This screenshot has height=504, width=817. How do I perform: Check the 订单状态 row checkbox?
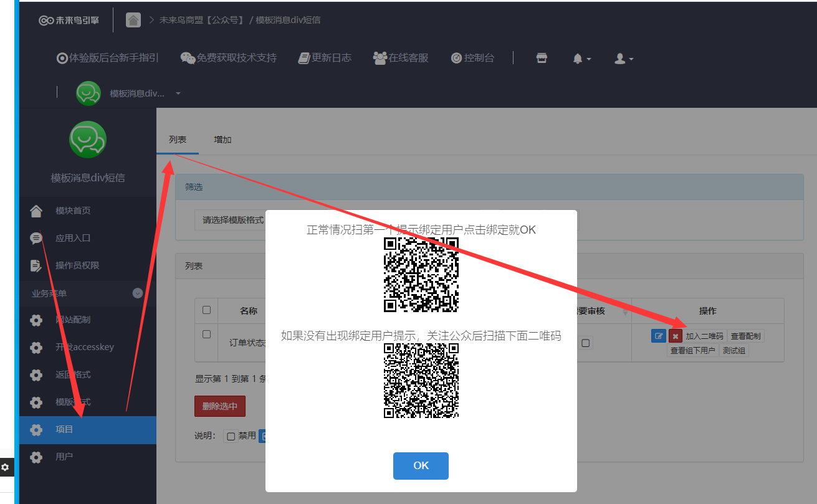[207, 335]
